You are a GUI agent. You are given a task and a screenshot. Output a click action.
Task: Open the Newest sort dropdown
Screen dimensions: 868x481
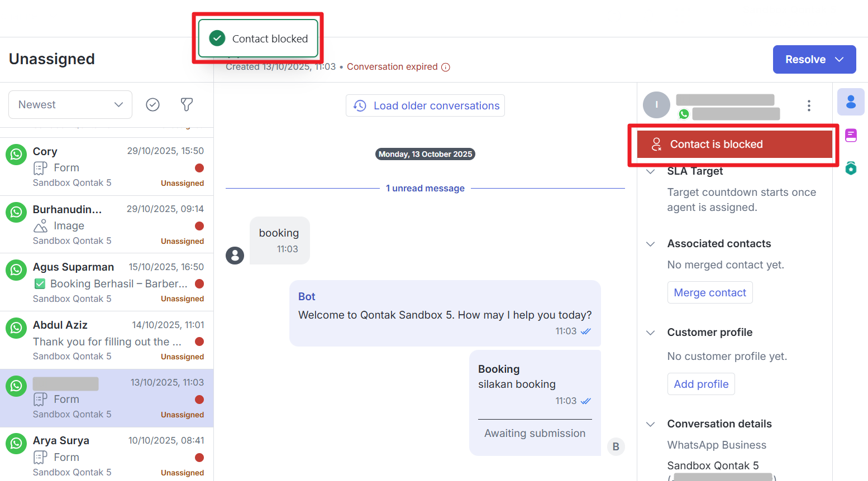tap(70, 104)
